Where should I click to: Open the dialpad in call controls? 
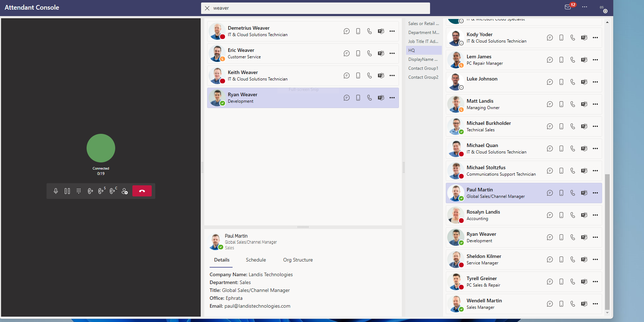[x=79, y=191]
